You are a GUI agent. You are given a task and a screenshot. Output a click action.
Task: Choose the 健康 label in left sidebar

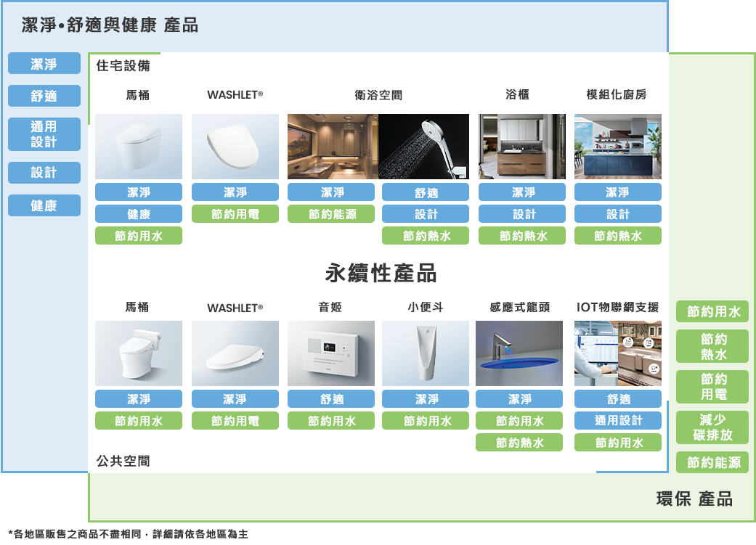coord(44,206)
